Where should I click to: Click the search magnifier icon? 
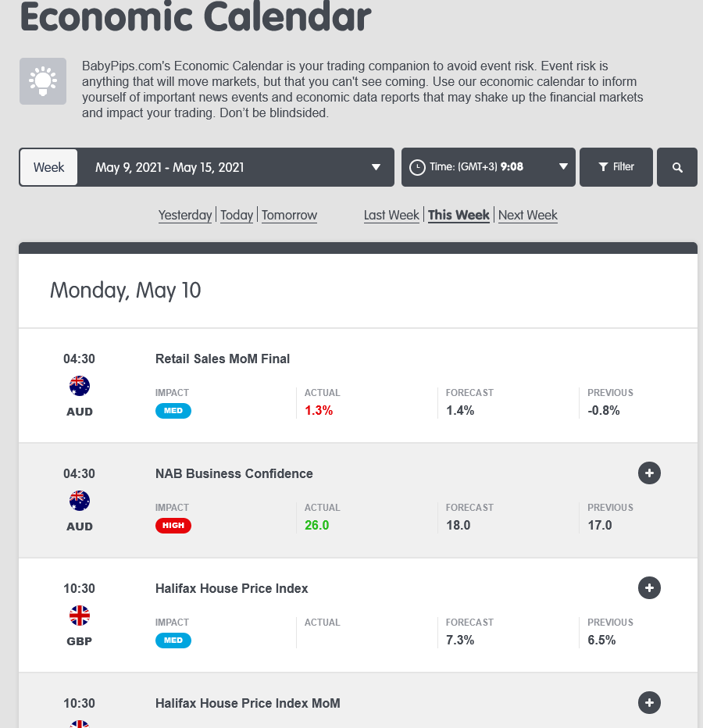click(x=676, y=166)
